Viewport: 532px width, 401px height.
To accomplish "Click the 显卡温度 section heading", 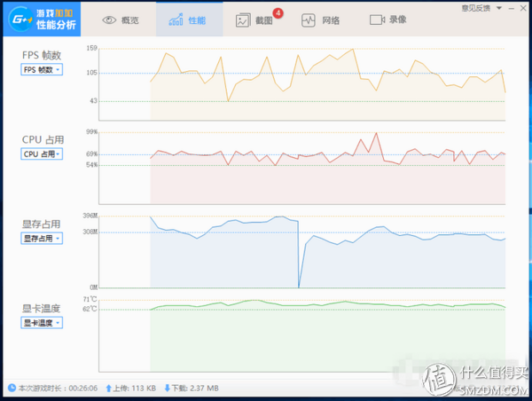I will [x=42, y=309].
